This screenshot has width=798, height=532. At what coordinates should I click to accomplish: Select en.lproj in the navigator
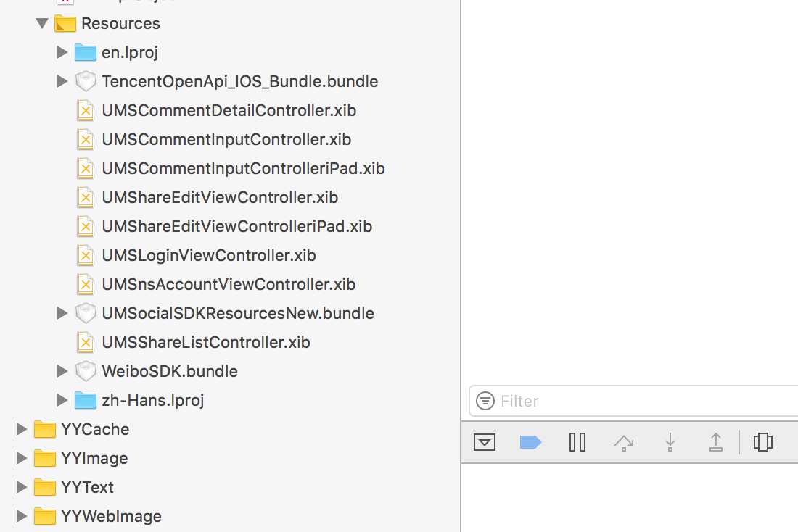tap(130, 52)
